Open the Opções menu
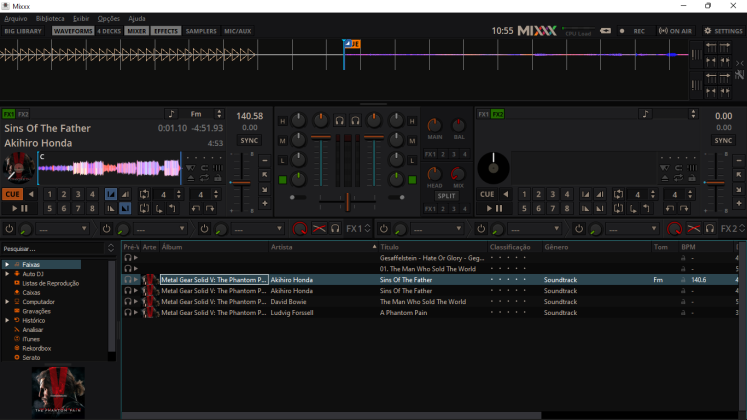Screen dimensions: 747x420 [x=109, y=19]
